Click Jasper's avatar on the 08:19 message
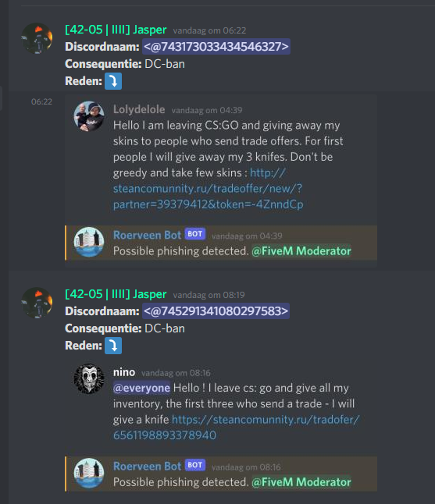Viewport: 435px width, 504px height. [x=37, y=303]
